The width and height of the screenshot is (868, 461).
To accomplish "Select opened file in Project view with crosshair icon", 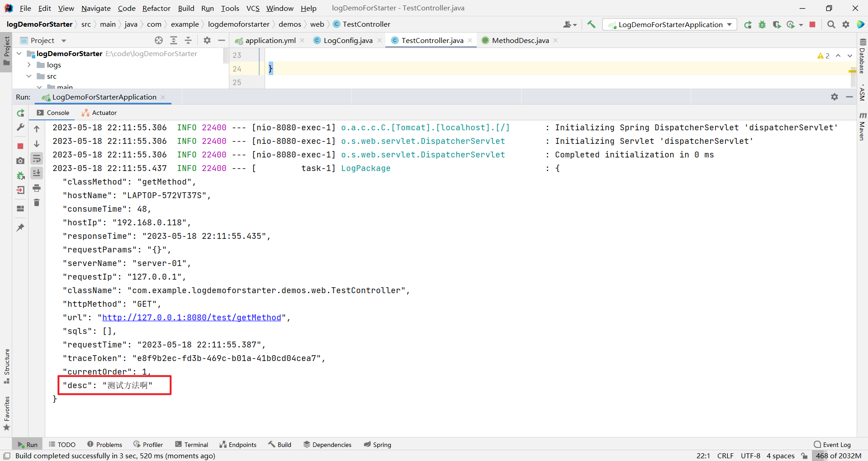I will tap(158, 40).
